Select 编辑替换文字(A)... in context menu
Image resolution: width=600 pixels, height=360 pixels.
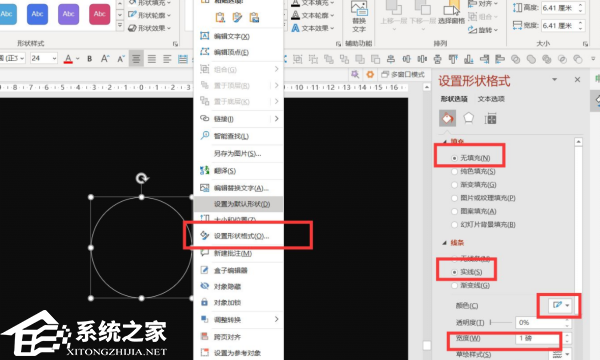click(x=239, y=188)
